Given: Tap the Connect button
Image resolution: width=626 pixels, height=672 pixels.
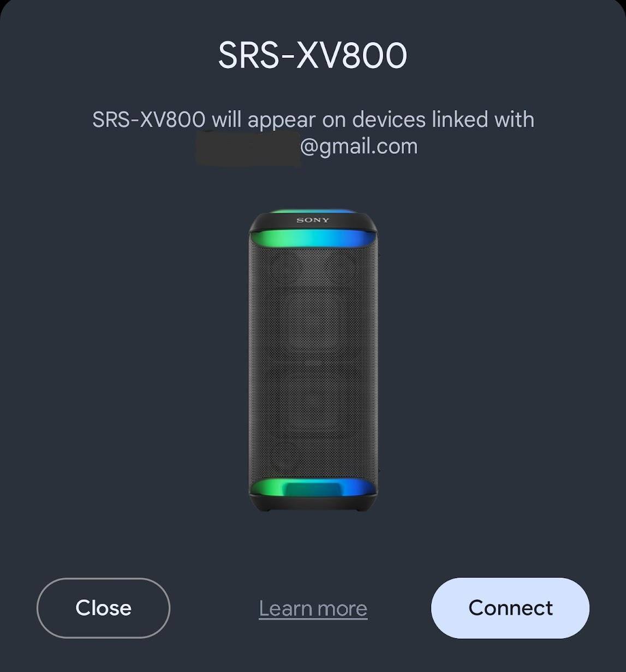Looking at the screenshot, I should click(x=510, y=608).
